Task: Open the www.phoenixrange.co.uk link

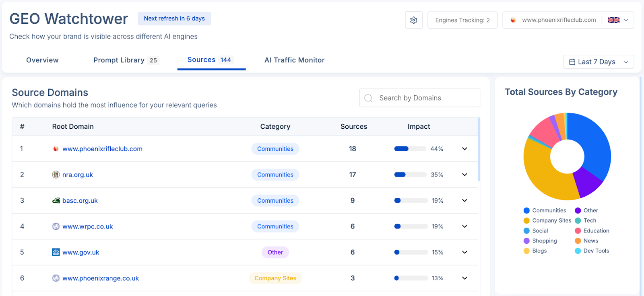Action: tap(101, 278)
